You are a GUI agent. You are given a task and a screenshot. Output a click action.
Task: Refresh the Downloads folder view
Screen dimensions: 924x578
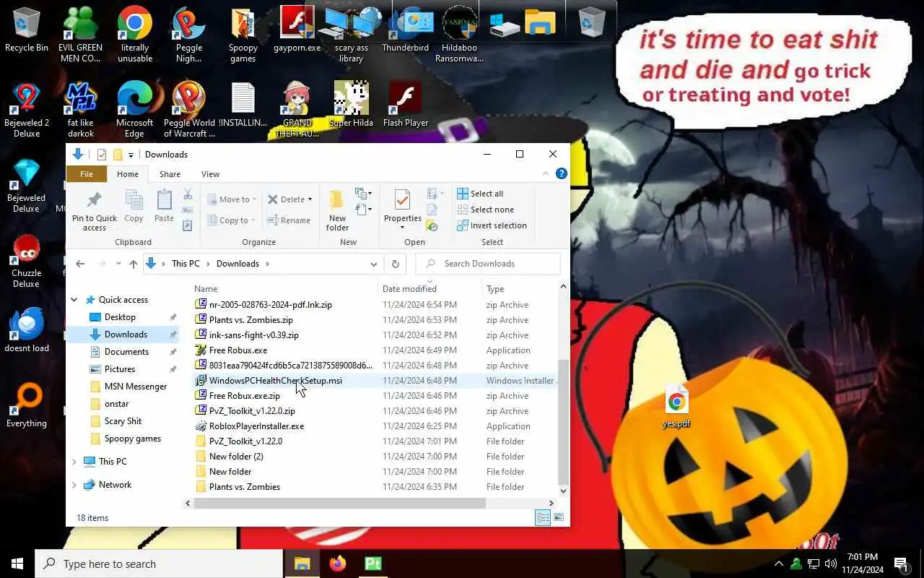[x=395, y=264]
